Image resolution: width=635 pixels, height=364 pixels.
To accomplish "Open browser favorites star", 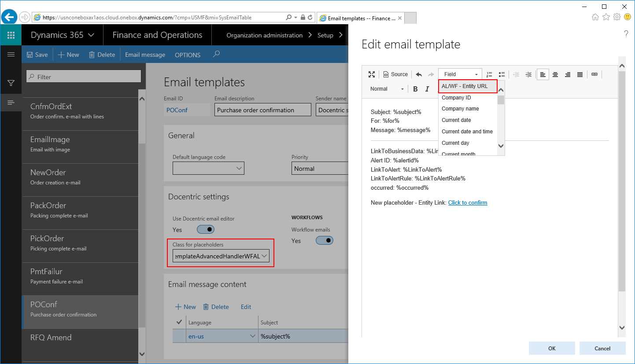I will (x=606, y=17).
